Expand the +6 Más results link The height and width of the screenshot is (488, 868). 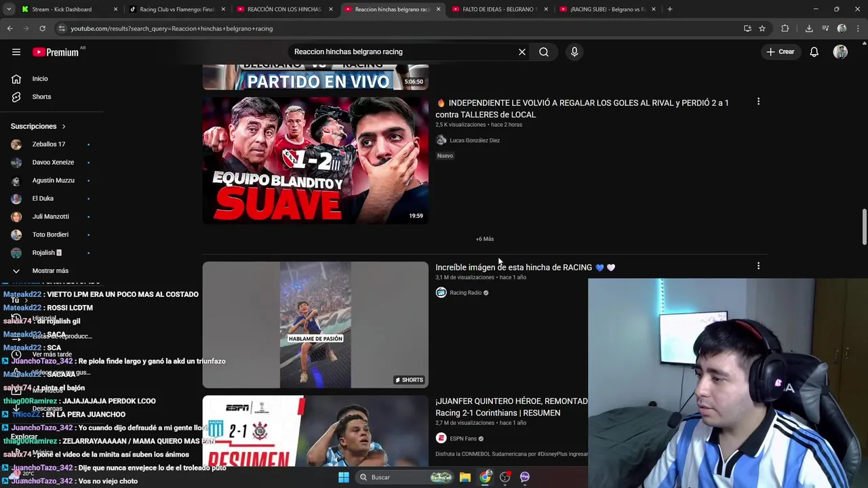[x=485, y=239]
